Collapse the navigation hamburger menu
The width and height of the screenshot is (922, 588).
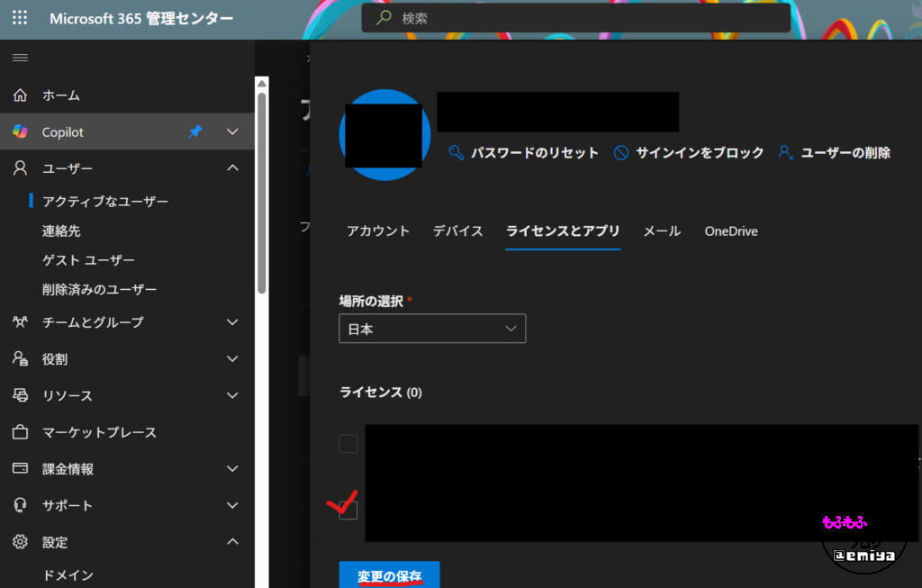(20, 58)
